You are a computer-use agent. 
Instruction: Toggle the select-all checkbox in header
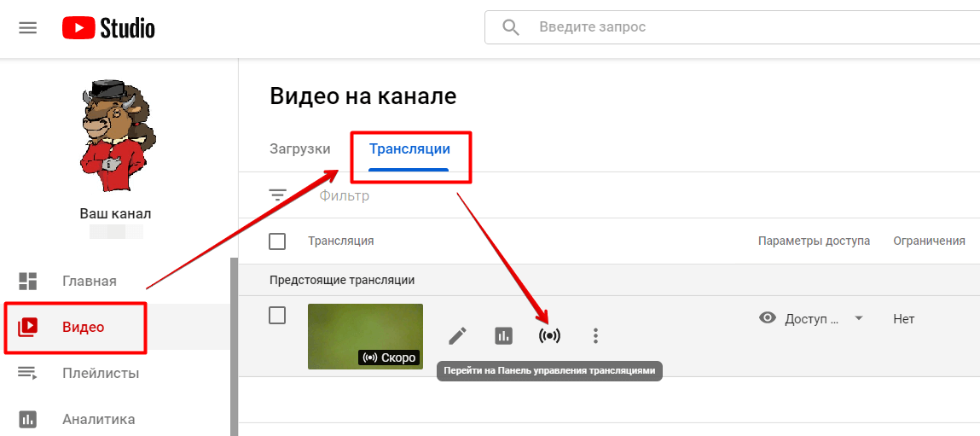(x=277, y=241)
